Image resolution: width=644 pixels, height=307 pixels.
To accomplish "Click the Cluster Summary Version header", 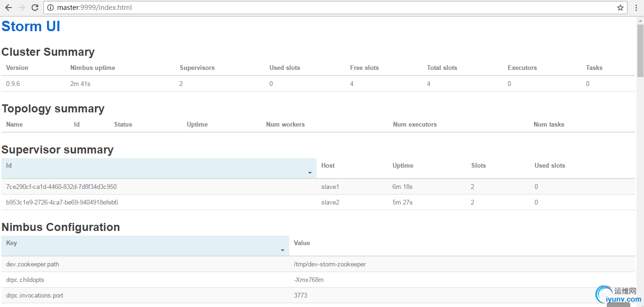I will pyautogui.click(x=17, y=68).
